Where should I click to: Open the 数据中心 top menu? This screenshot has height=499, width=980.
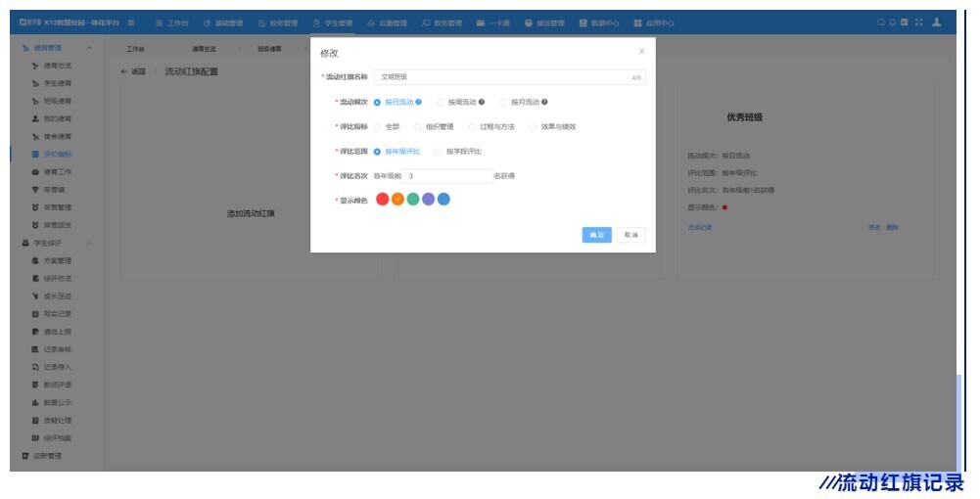(x=599, y=23)
